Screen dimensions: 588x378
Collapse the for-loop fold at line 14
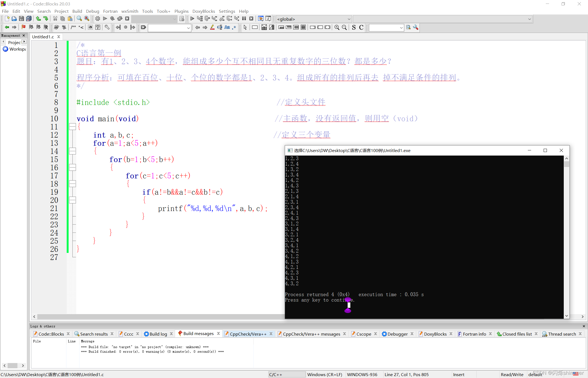tap(72, 151)
